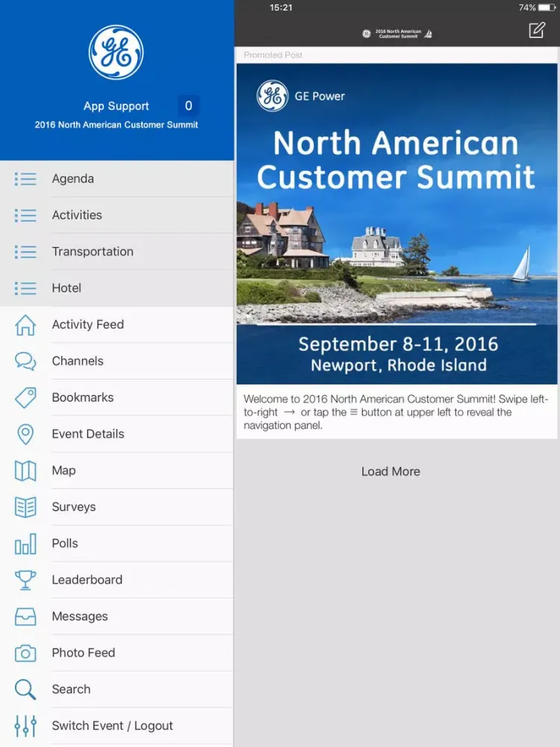Open Bookmarks in the navigation panel

click(116, 397)
